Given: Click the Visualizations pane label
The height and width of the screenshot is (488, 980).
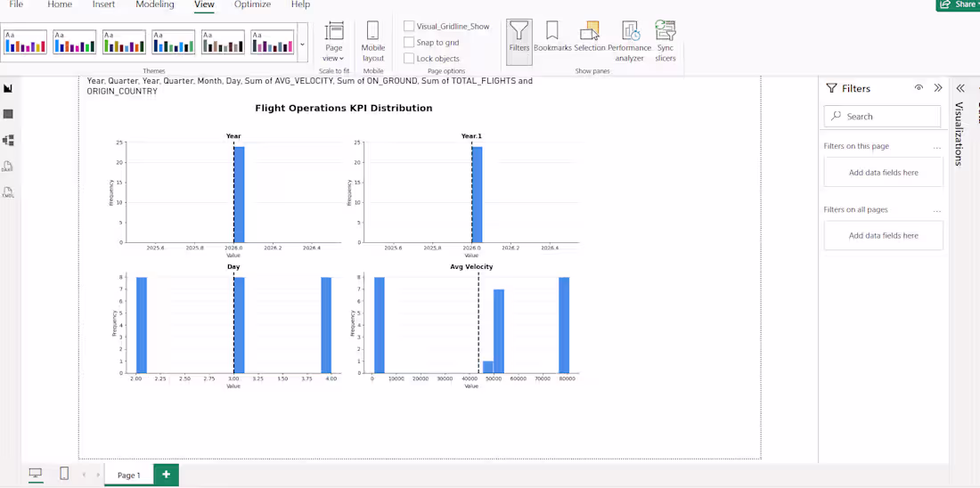Looking at the screenshot, I should click(960, 134).
